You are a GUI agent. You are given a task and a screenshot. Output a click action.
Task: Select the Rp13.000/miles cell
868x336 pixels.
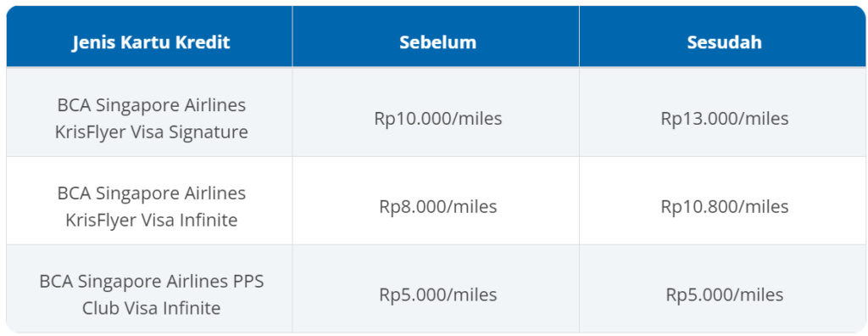(x=725, y=119)
